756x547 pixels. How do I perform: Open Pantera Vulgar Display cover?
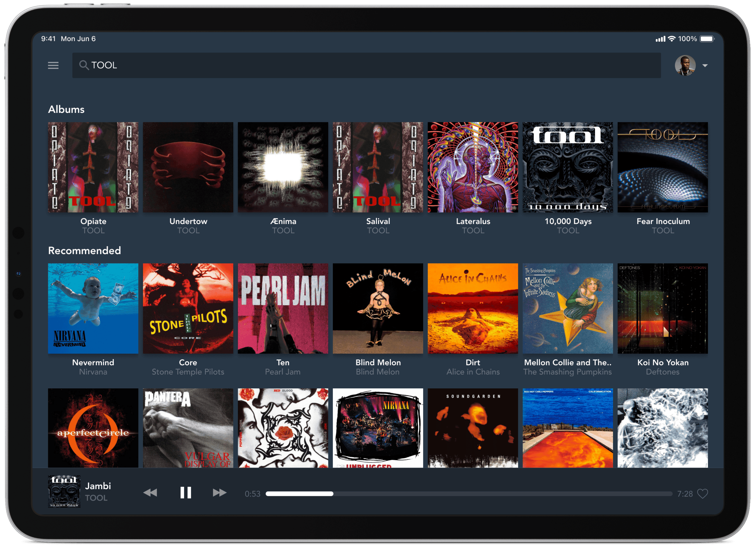coord(188,428)
